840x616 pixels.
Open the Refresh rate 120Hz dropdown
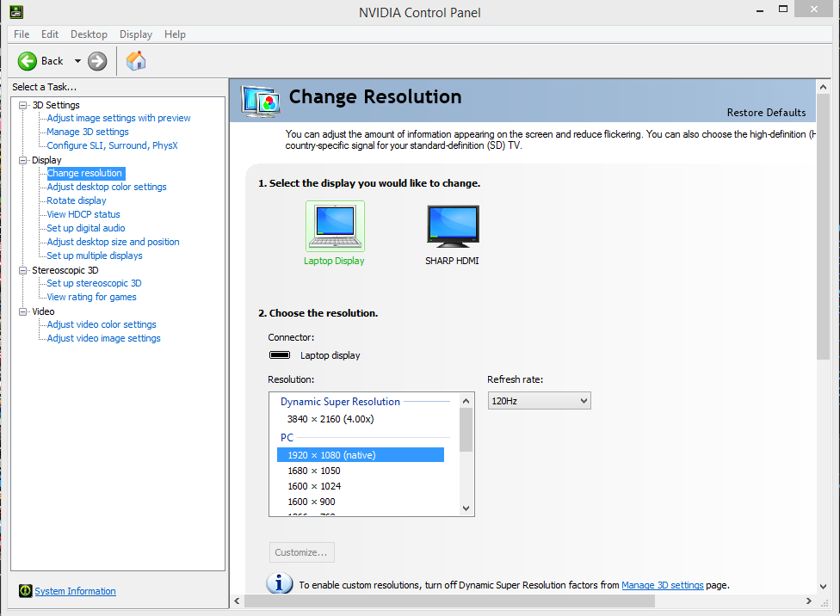[x=539, y=401]
